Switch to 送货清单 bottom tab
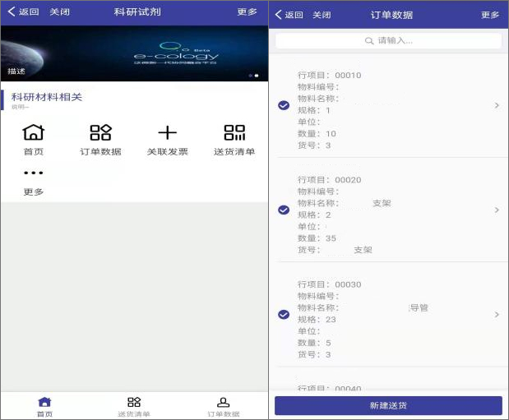509x420 pixels. point(134,406)
